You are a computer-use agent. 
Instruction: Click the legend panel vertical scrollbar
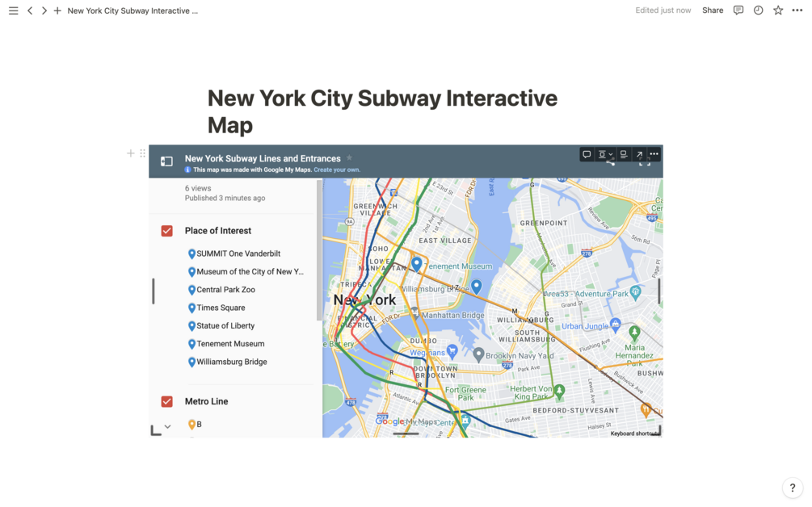click(318, 250)
